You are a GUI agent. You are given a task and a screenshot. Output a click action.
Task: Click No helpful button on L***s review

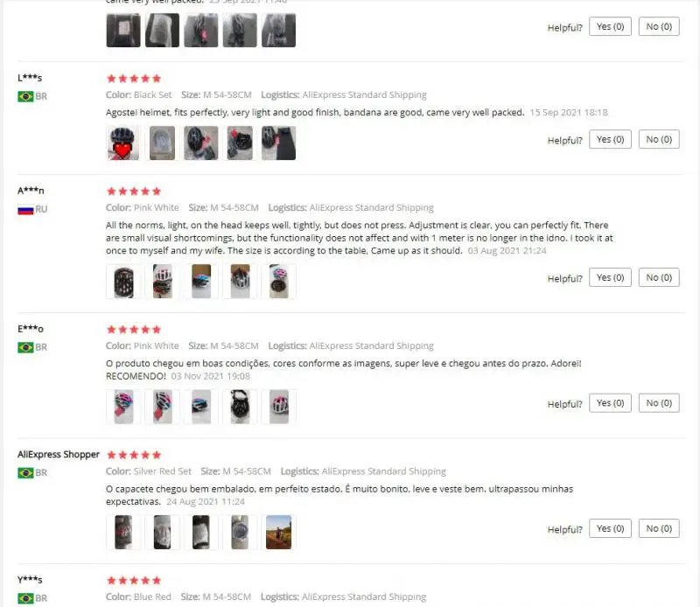coord(659,139)
